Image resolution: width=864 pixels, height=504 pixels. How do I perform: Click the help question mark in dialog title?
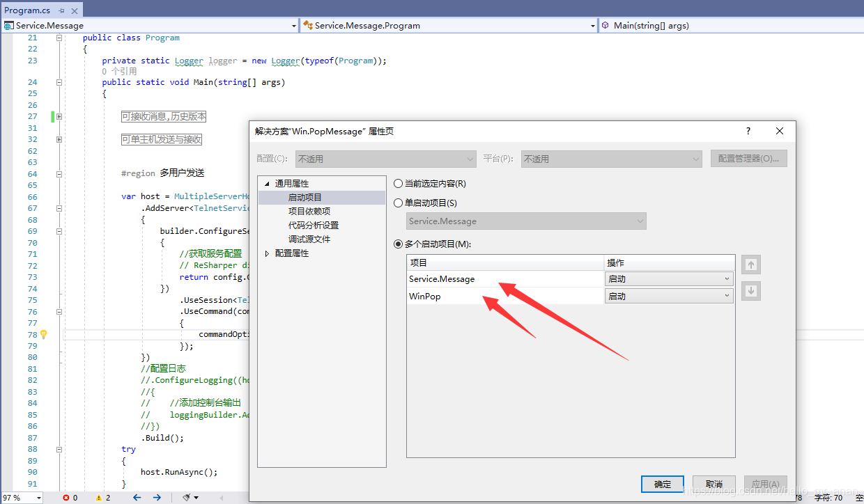(748, 131)
